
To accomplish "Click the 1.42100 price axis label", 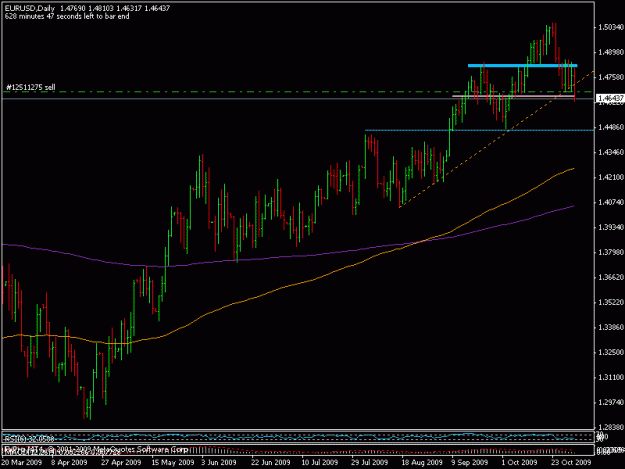I will (x=611, y=177).
